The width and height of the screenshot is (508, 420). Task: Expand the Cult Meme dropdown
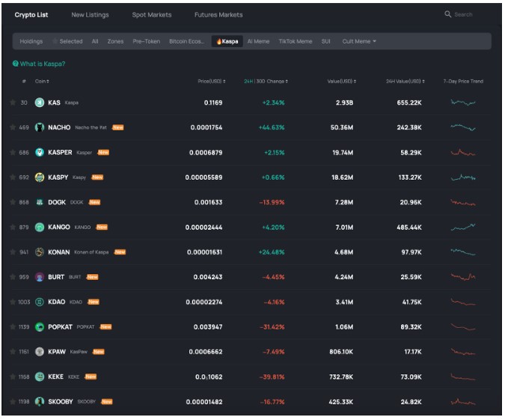[x=359, y=41]
